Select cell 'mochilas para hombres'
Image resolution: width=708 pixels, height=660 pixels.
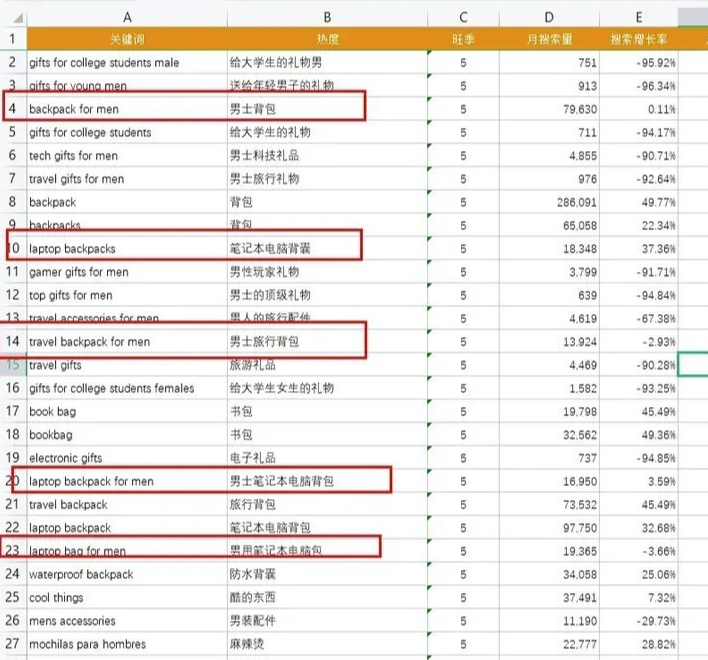[x=127, y=644]
